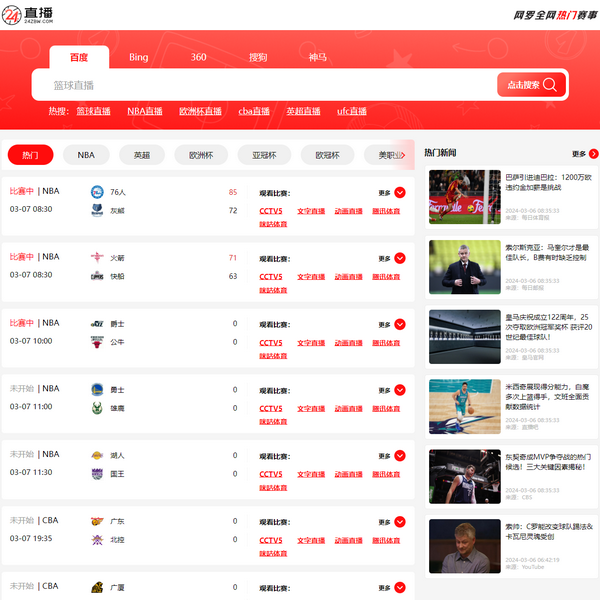Open the 巴萨引进迪巴拉 news thumbnail

point(464,197)
